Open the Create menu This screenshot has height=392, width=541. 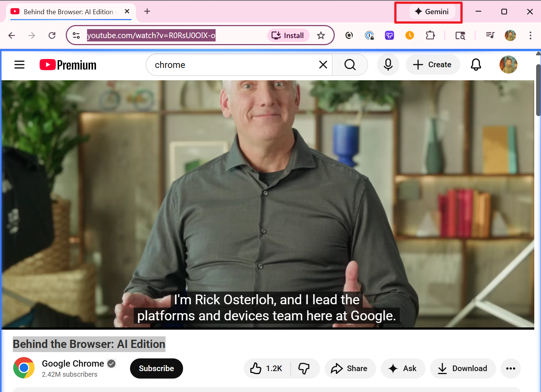coord(432,65)
